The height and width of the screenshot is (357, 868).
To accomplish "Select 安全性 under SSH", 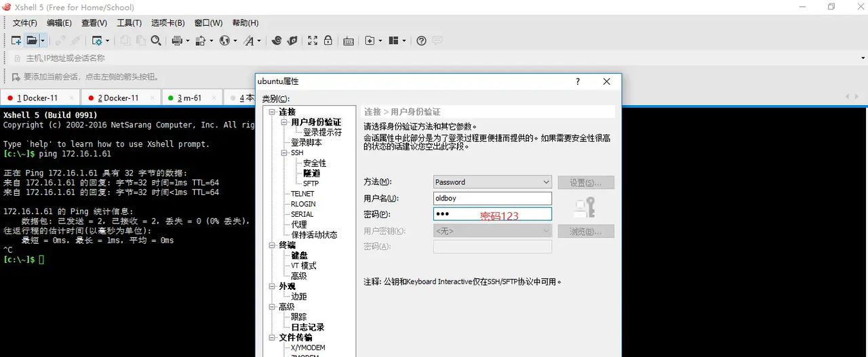I will [315, 163].
